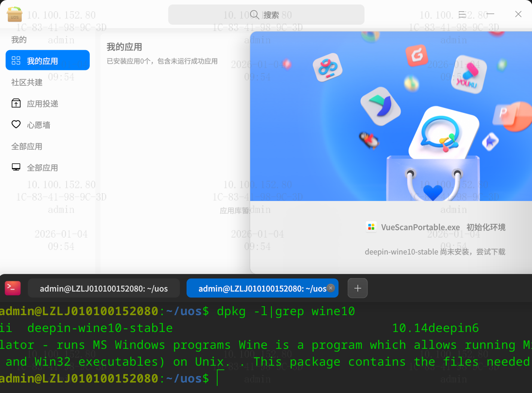
Task: Click the deepin-wine10-stable package name in terminal
Action: tap(100, 328)
